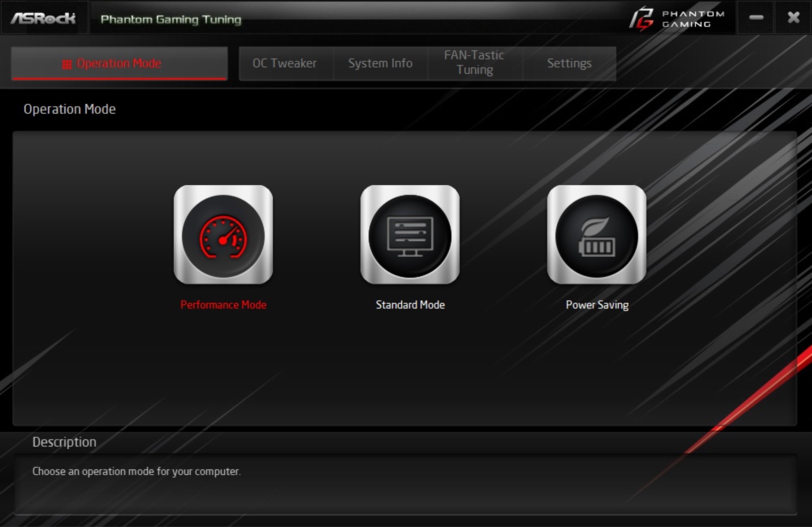This screenshot has width=812, height=527.
Task: Minimize the Phantom Gaming Tuning window
Action: [x=756, y=18]
